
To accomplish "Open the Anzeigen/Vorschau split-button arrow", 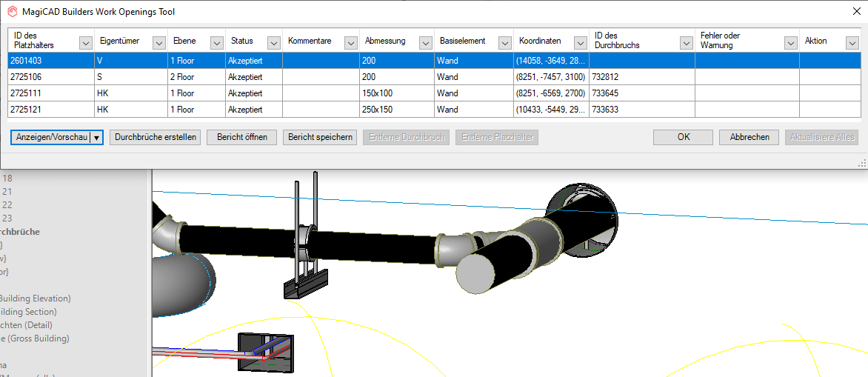I will point(96,138).
